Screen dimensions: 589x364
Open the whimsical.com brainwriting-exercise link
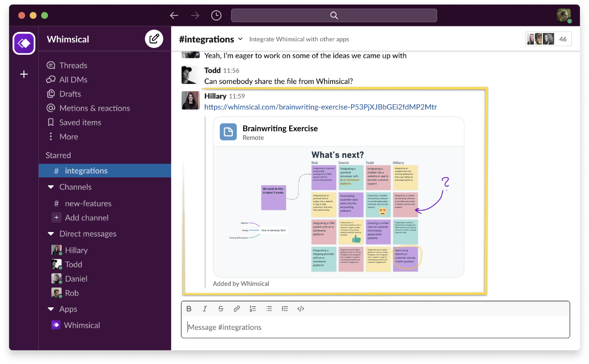coord(320,107)
